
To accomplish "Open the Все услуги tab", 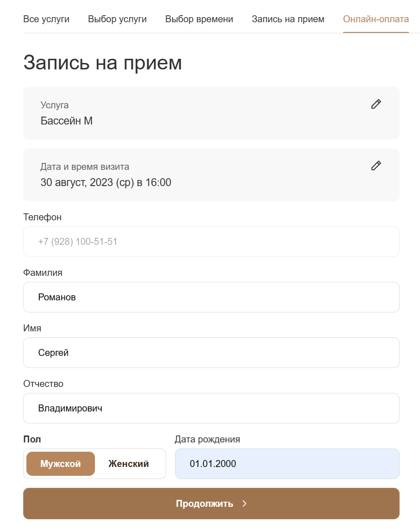I will click(x=46, y=19).
